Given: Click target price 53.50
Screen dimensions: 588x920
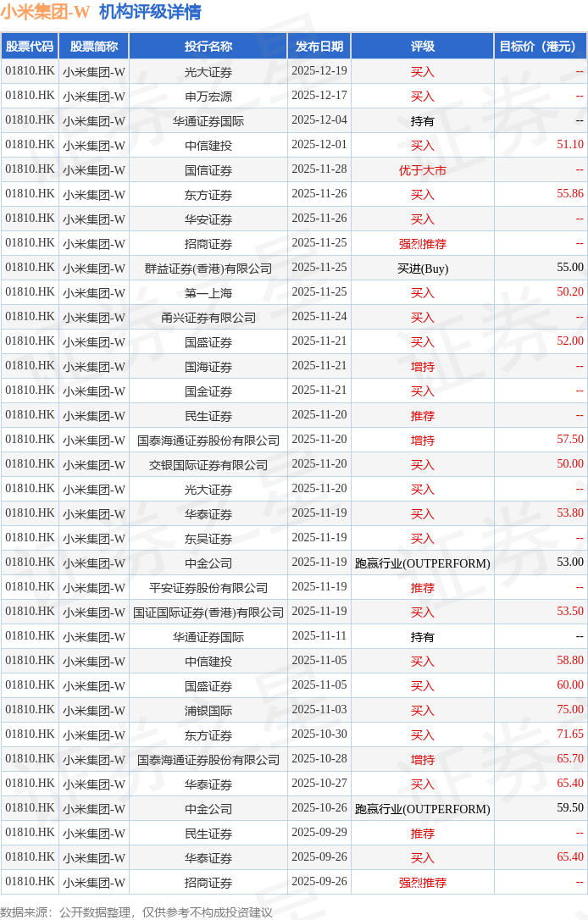Looking at the screenshot, I should 570,612.
